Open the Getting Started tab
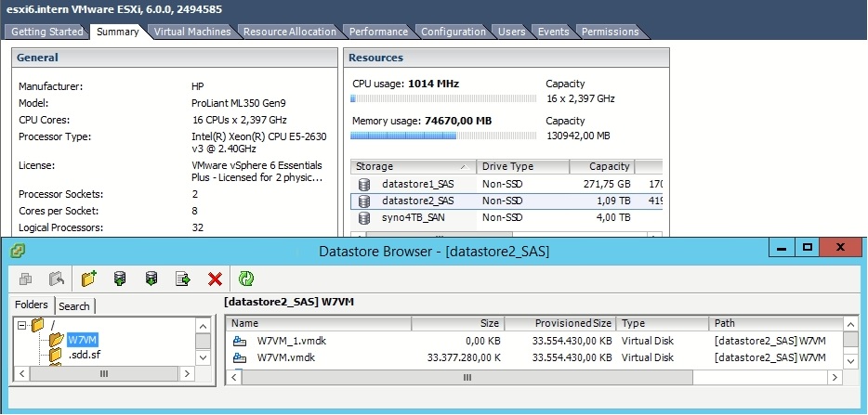 [x=46, y=32]
